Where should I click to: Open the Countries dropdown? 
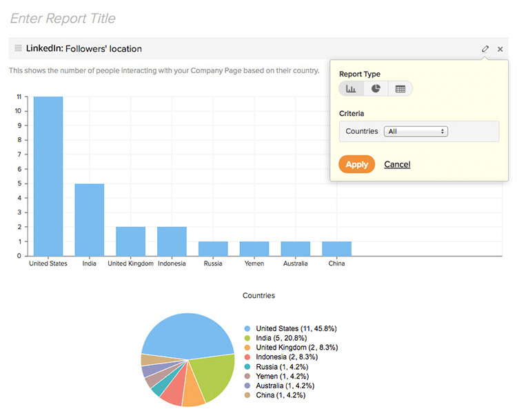(416, 131)
